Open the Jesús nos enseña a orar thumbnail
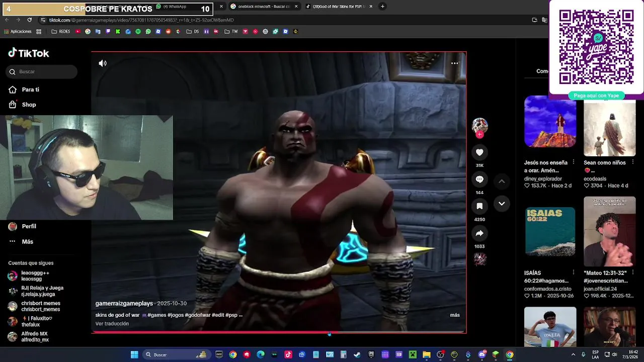This screenshot has height=362, width=644. click(550, 122)
